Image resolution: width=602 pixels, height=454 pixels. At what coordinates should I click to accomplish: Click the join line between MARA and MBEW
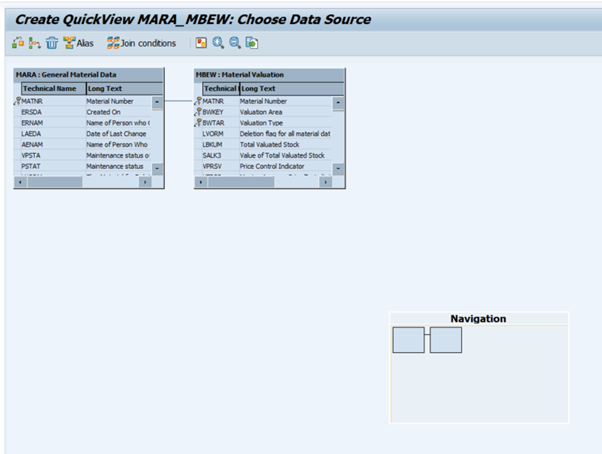[179, 101]
